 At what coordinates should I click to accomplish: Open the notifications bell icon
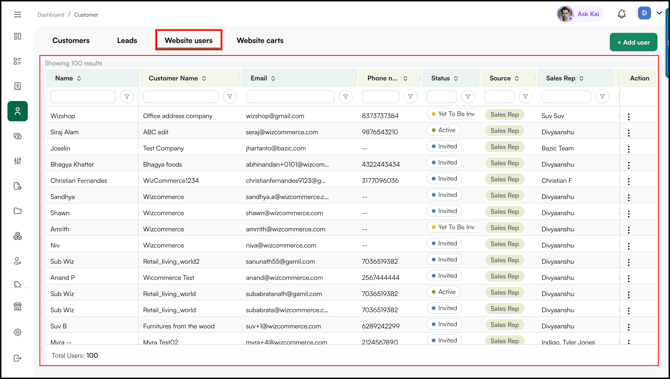pyautogui.click(x=622, y=14)
